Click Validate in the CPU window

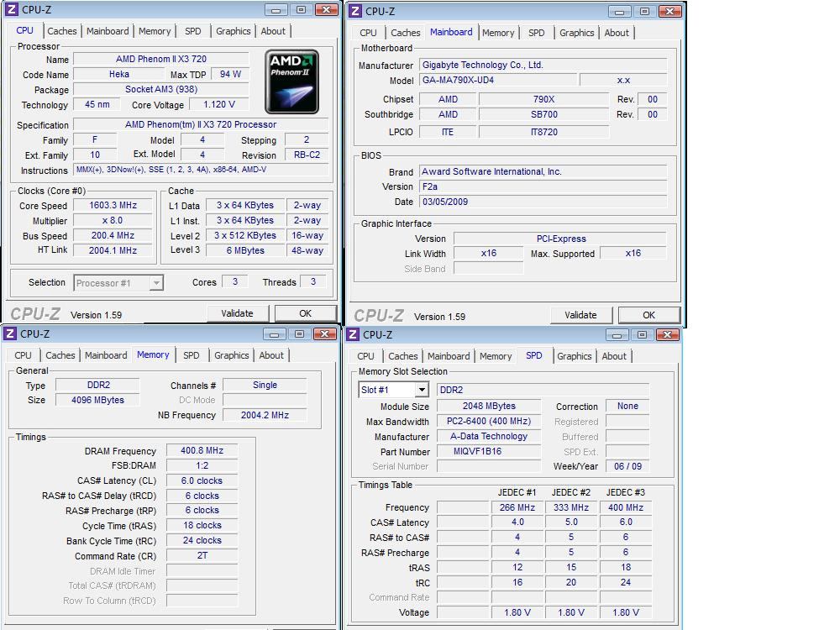[237, 313]
